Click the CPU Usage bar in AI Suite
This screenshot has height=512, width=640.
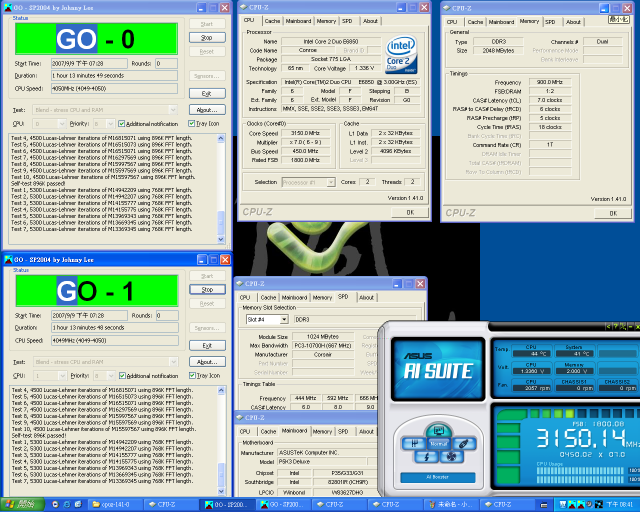coord(582,474)
